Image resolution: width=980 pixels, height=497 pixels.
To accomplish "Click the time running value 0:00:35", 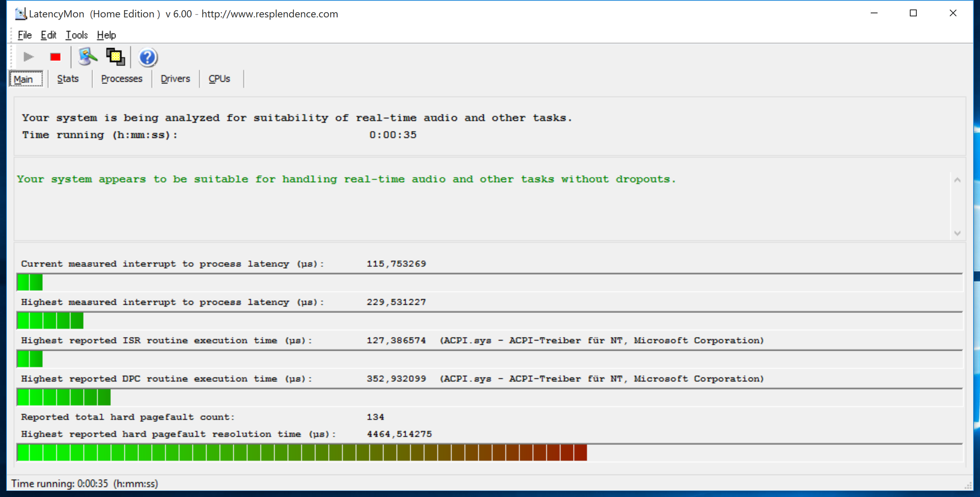I will [x=393, y=135].
